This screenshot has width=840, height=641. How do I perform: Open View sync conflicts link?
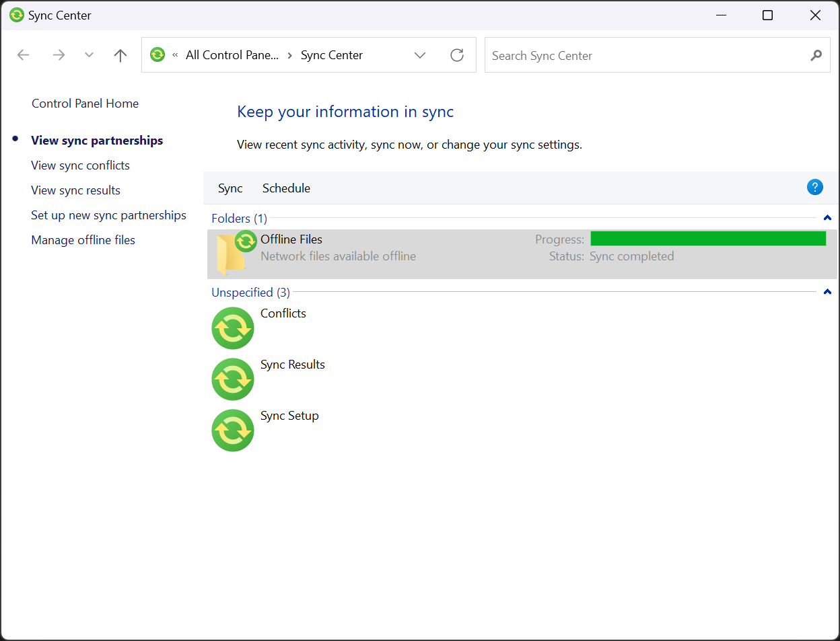coord(80,165)
